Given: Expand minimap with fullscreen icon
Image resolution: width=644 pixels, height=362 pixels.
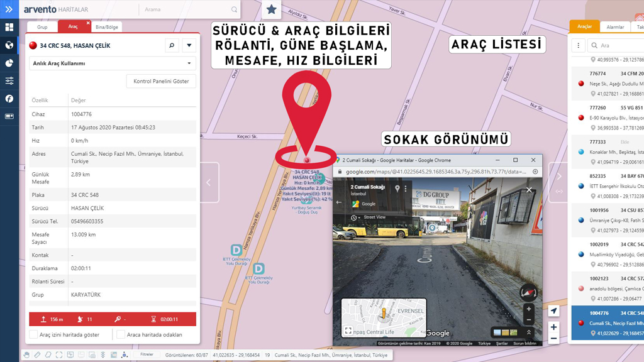Looking at the screenshot, I should (348, 331).
